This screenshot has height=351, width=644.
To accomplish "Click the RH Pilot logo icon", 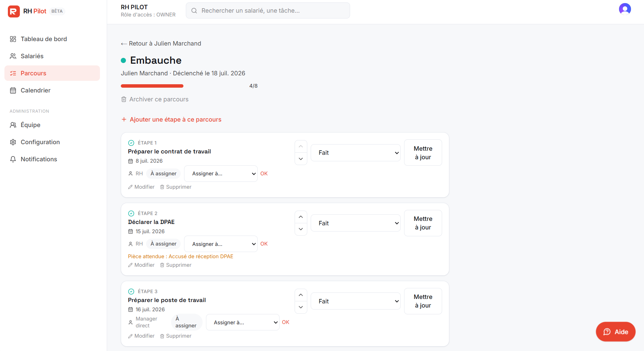I will pos(14,11).
